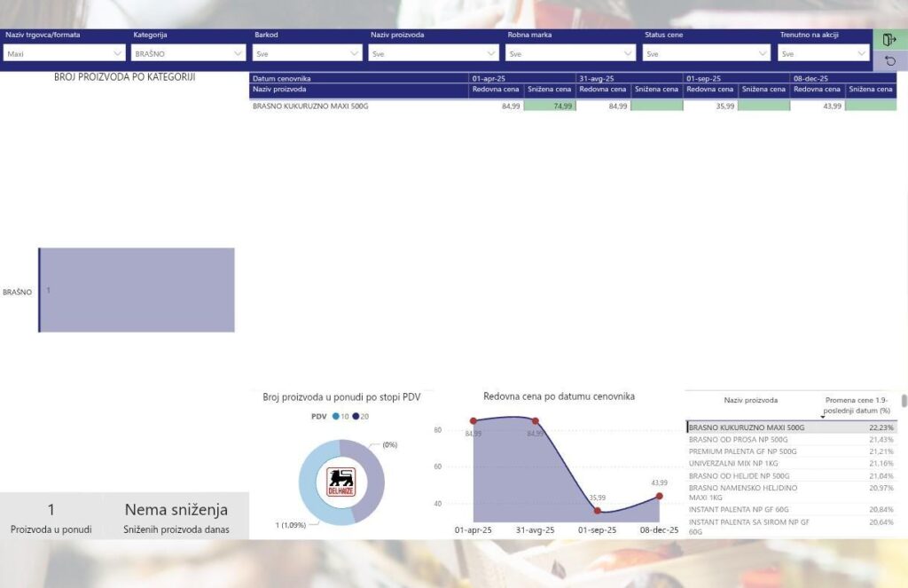Click the product list vertical scrollbar

pos(904,402)
